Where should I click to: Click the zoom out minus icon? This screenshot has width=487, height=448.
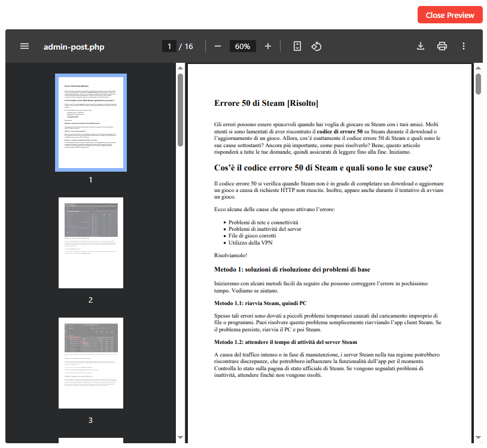218,46
